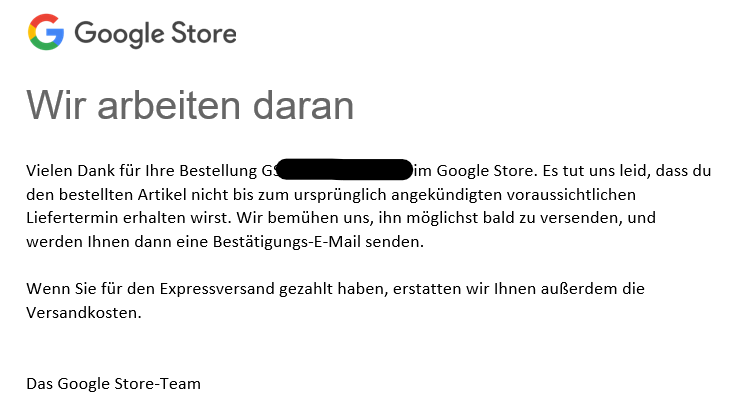The width and height of the screenshot is (737, 407).
Task: Click the 'GS' order number prefix
Action: (268, 171)
